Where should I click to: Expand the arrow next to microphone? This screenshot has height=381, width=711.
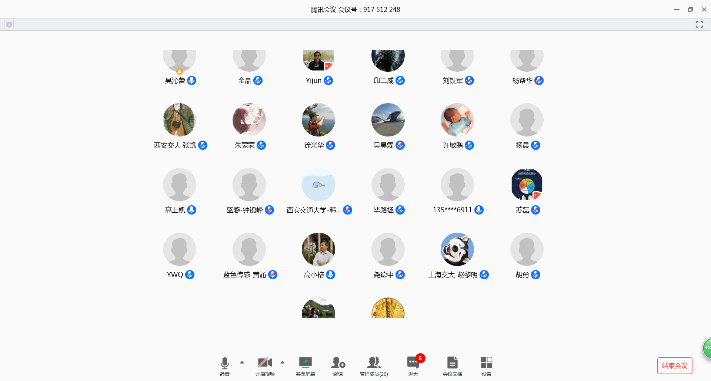242,362
